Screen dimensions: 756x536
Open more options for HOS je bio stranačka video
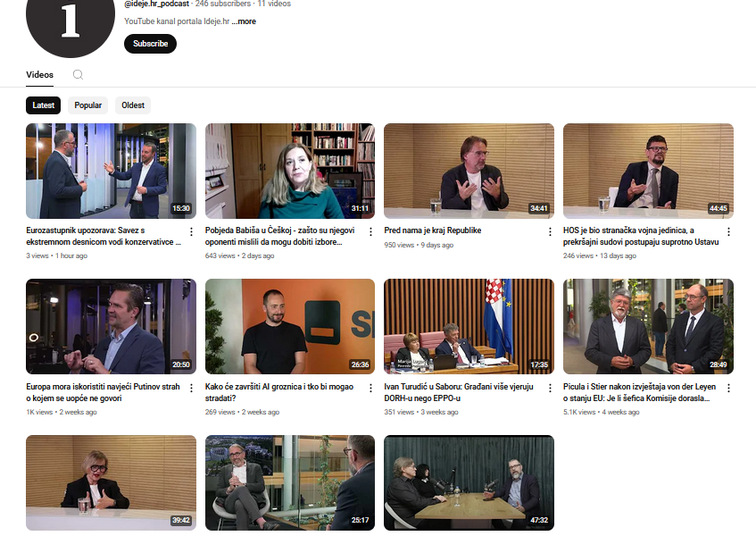click(x=728, y=231)
